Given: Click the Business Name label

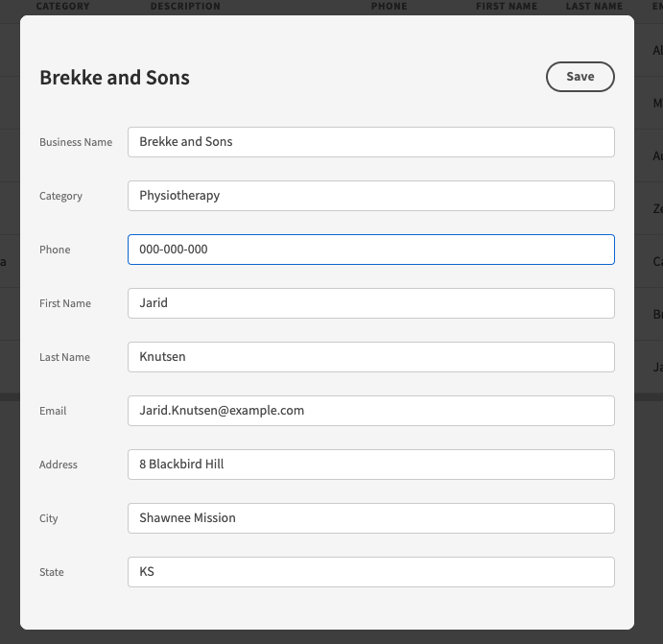Looking at the screenshot, I should (76, 142).
